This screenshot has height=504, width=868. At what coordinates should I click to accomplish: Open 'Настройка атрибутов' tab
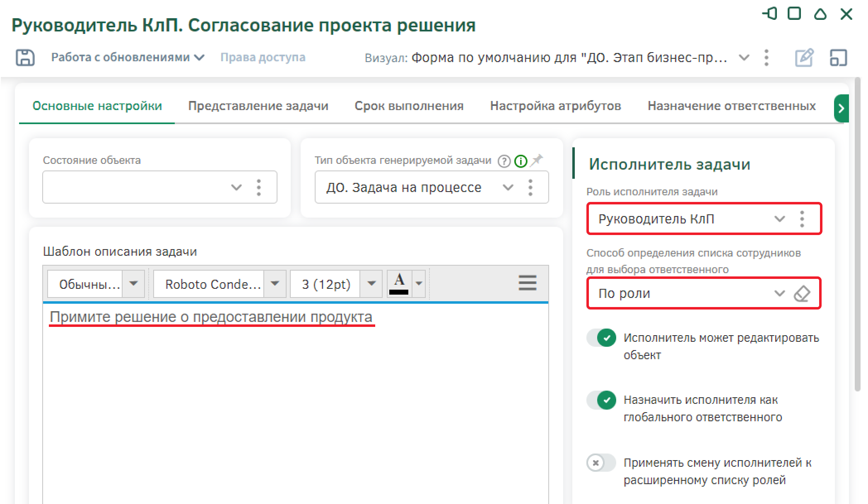[x=555, y=106]
